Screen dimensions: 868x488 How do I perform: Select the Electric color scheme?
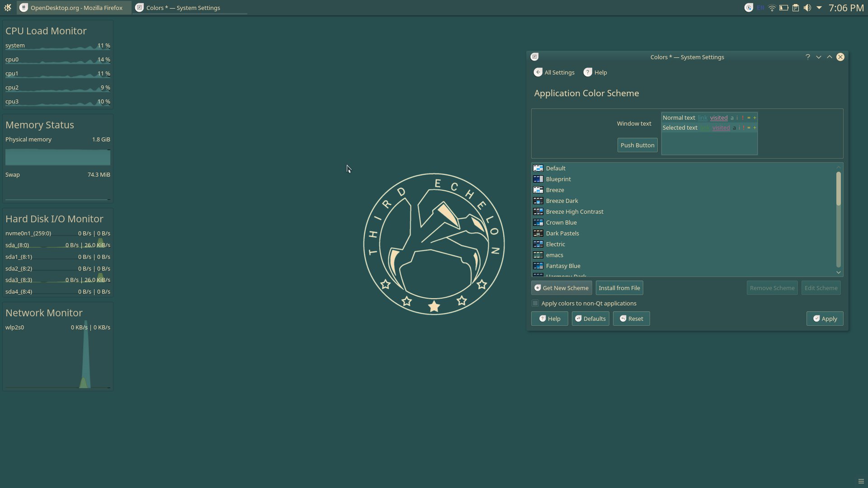click(684, 244)
